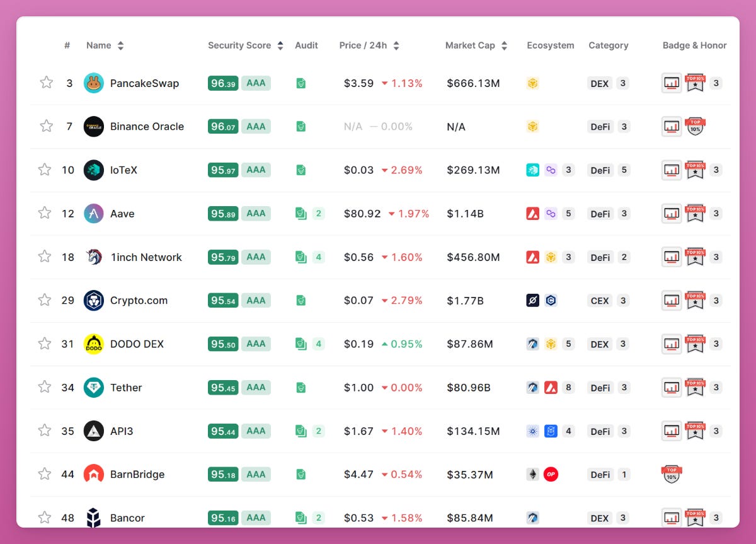Open PancakeSwap audit report icon
The width and height of the screenshot is (756, 544).
point(301,83)
